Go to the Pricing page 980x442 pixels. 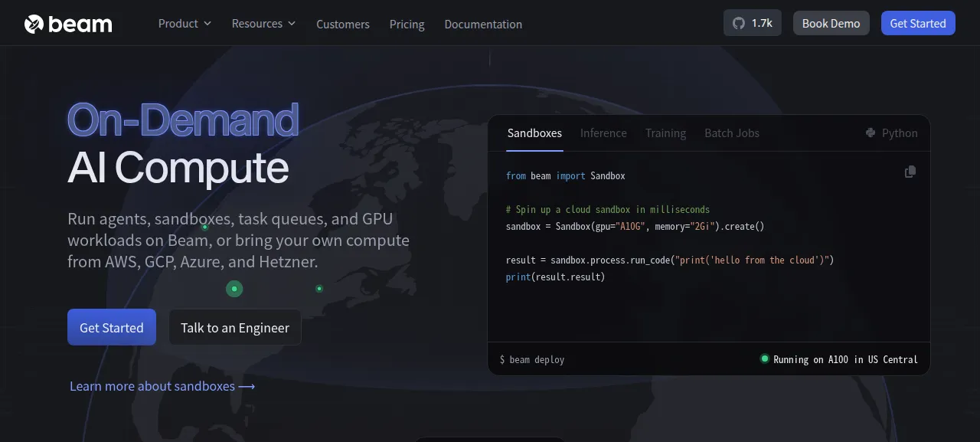point(407,24)
